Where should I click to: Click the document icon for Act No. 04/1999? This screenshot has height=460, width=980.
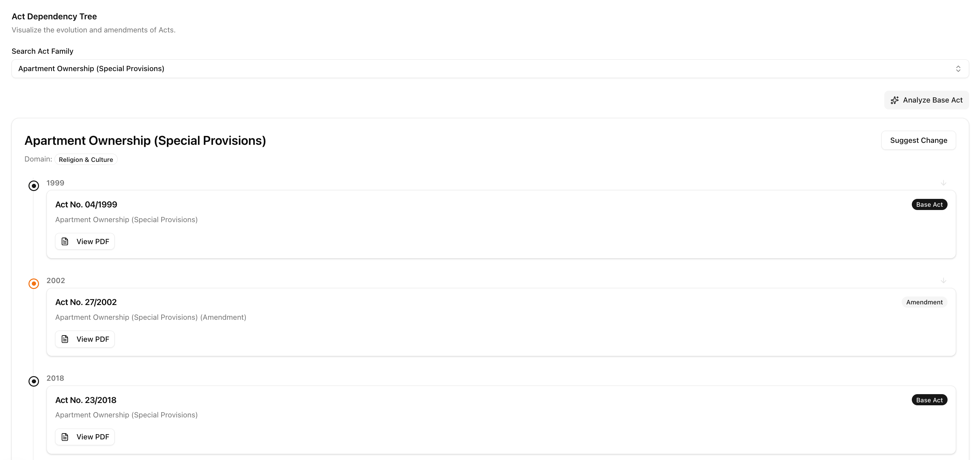tap(65, 241)
